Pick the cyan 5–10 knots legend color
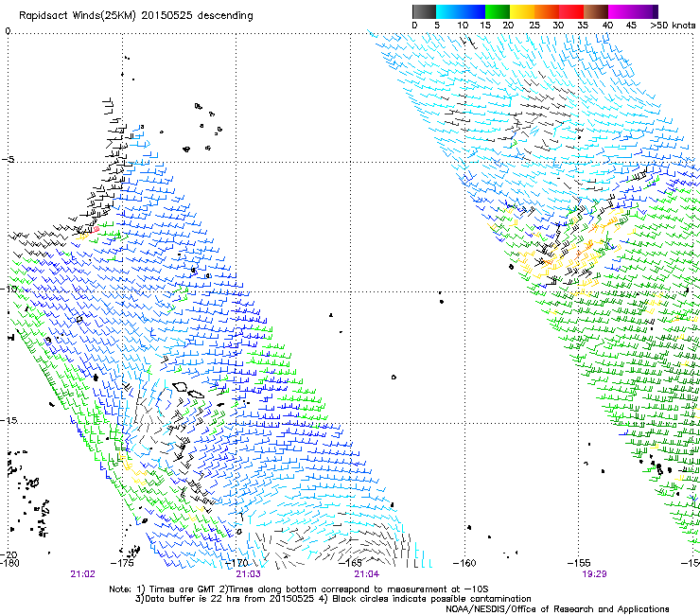Screen dimensions: 700x615 point(448,11)
